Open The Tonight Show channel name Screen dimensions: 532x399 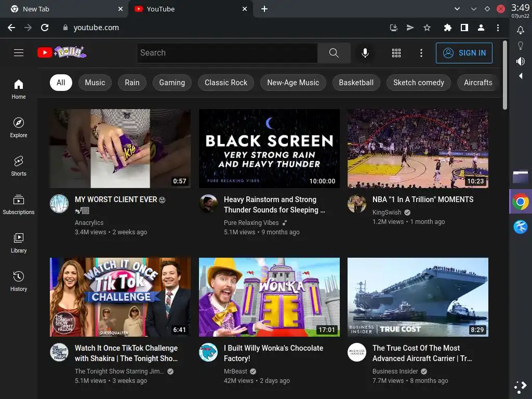119,371
